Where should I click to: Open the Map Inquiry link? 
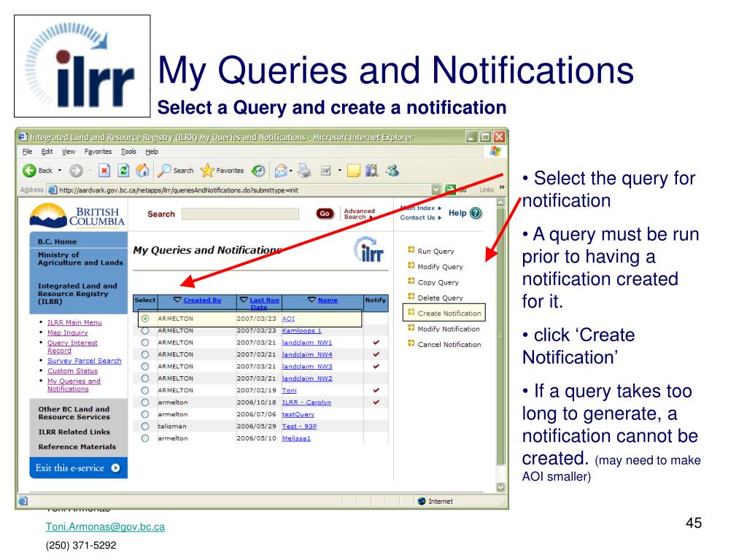click(x=67, y=332)
